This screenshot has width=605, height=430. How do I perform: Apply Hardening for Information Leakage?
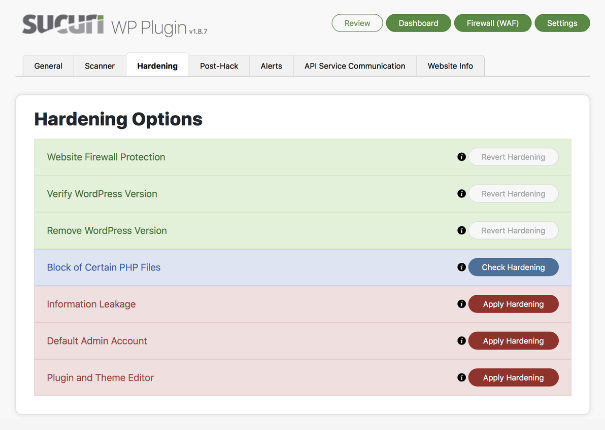pyautogui.click(x=513, y=304)
